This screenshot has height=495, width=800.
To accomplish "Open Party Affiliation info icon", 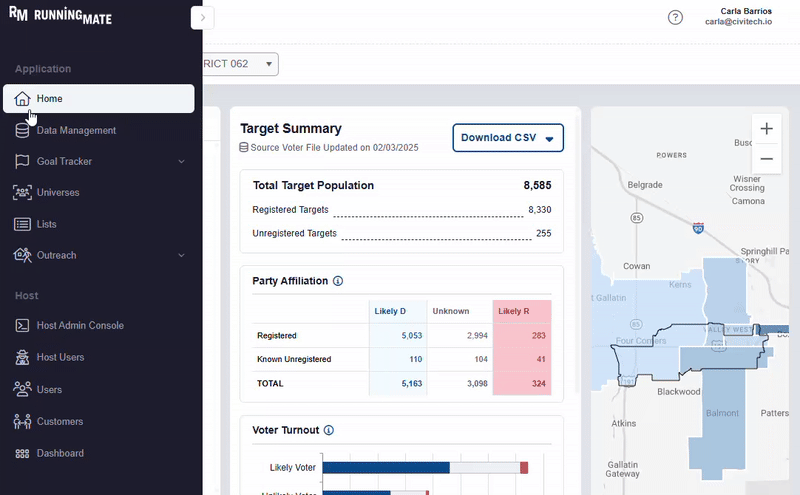I will click(x=338, y=281).
